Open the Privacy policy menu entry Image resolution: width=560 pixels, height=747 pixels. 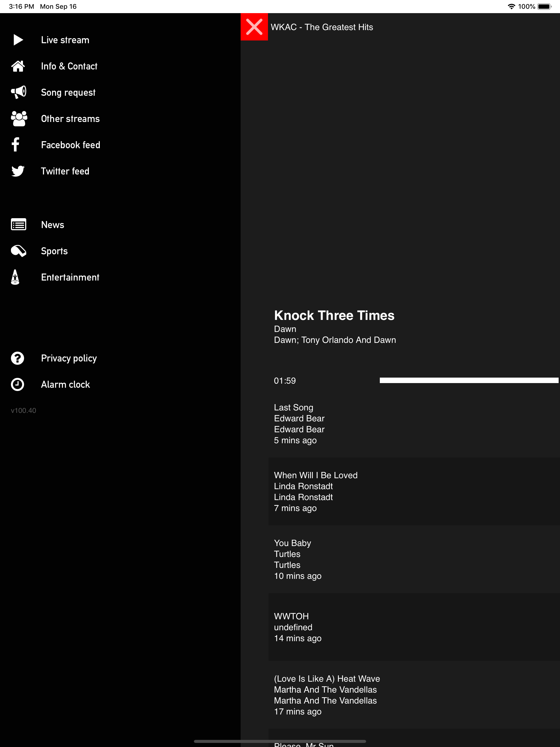[69, 358]
